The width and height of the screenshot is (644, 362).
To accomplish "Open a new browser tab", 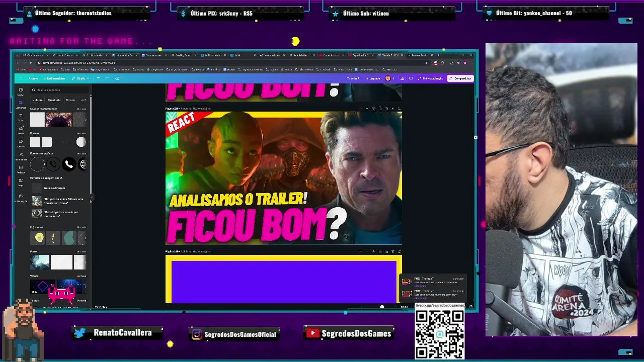I will pos(438,55).
